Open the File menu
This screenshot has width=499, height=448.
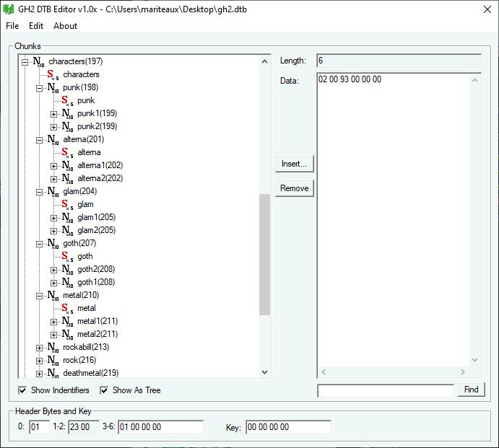[12, 26]
